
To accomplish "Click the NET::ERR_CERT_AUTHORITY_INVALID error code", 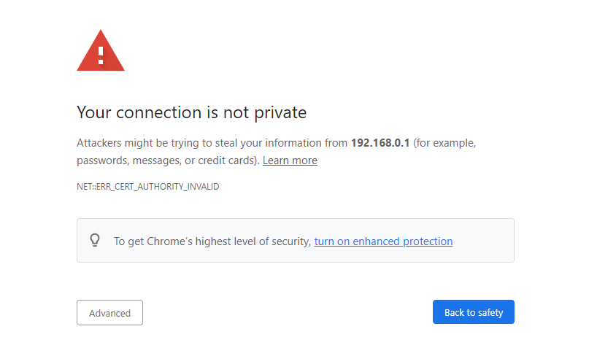I will [147, 187].
